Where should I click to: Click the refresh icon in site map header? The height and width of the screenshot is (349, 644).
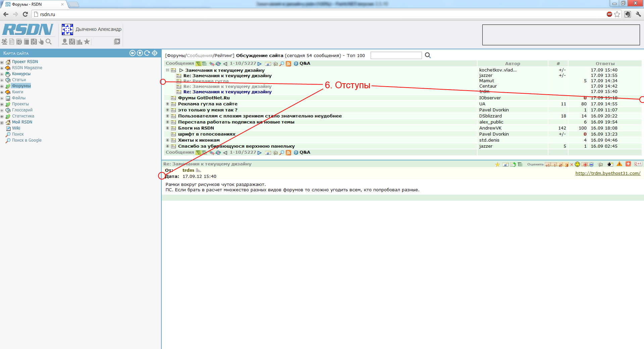coord(147,53)
